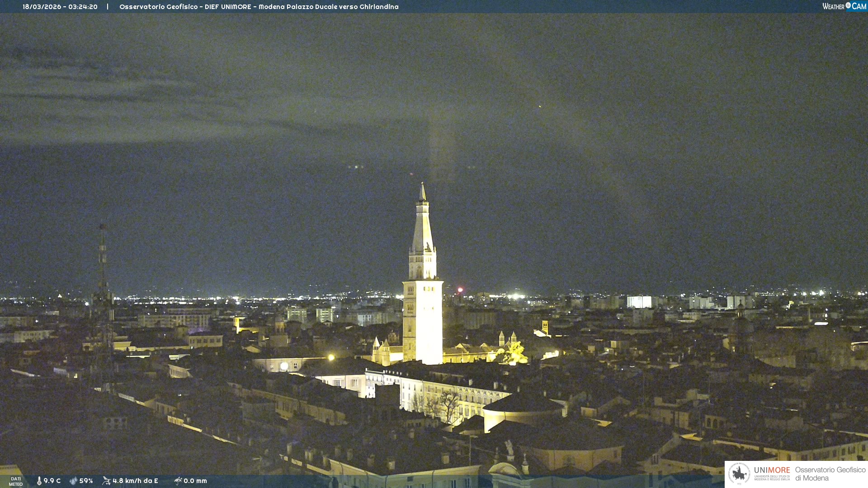Screen dimensions: 868x488
Task: Click the 59% humidity value
Action: (x=86, y=481)
